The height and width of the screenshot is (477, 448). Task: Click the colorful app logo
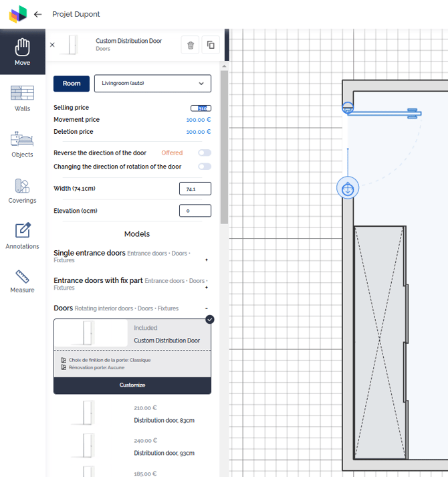[18, 14]
